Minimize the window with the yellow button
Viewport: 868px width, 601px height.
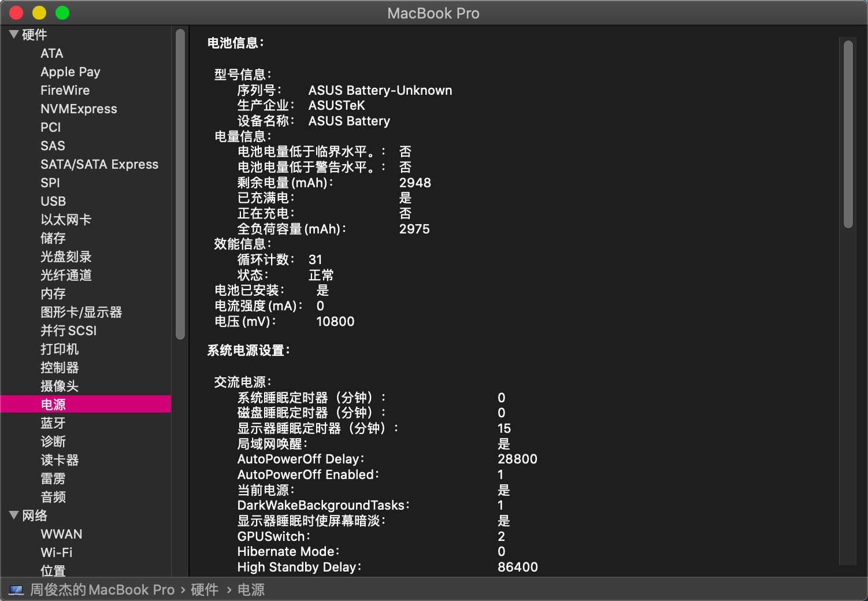click(x=39, y=13)
